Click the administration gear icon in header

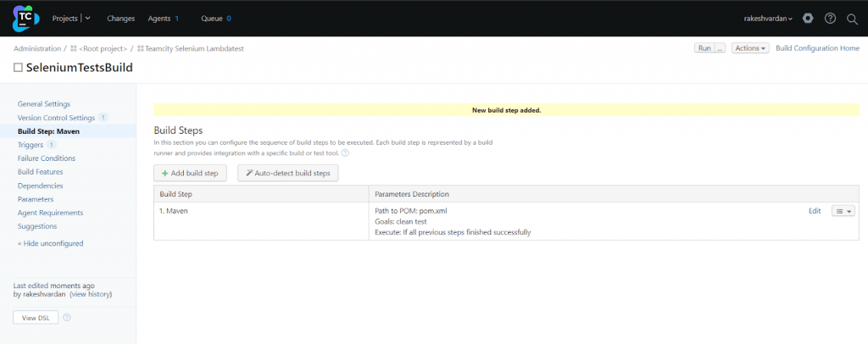808,18
